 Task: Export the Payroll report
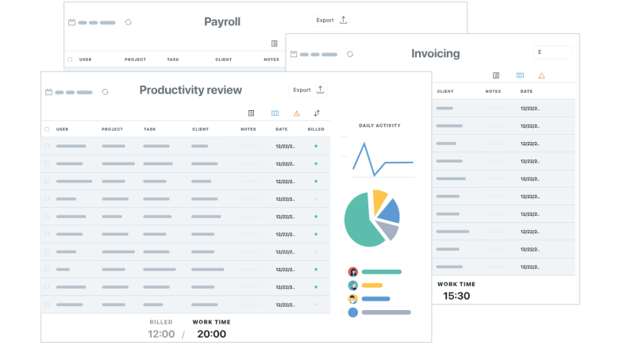(x=331, y=21)
